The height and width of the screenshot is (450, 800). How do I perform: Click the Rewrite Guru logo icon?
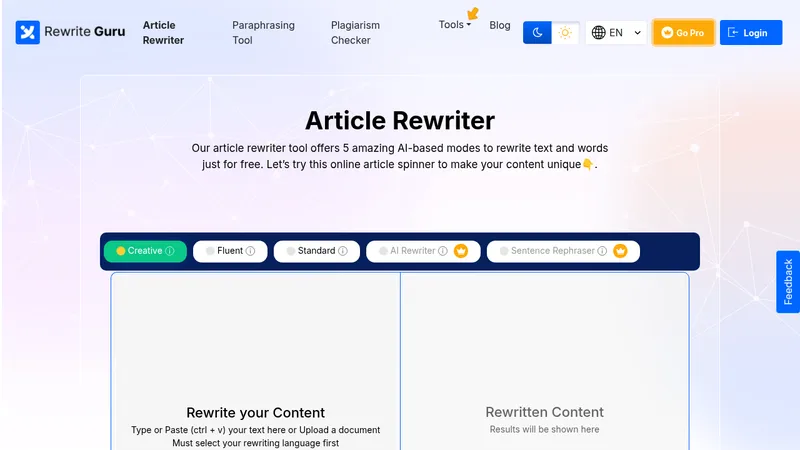[28, 32]
